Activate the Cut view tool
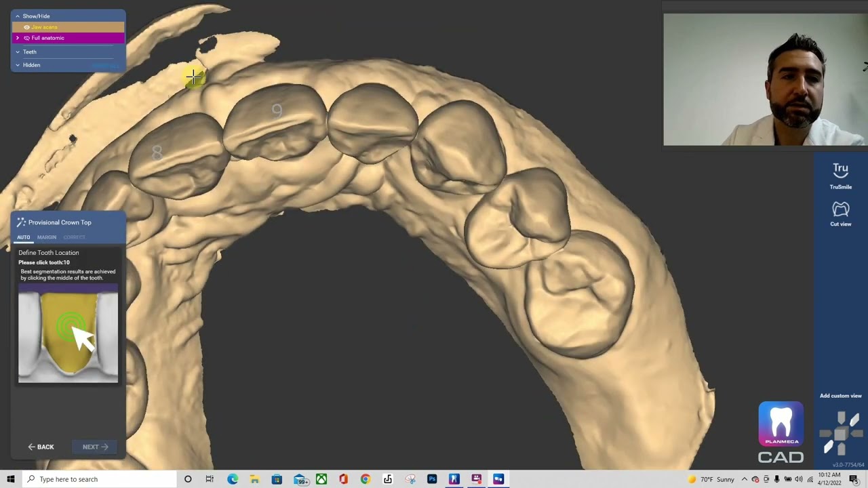This screenshot has height=488, width=868. pos(840,214)
